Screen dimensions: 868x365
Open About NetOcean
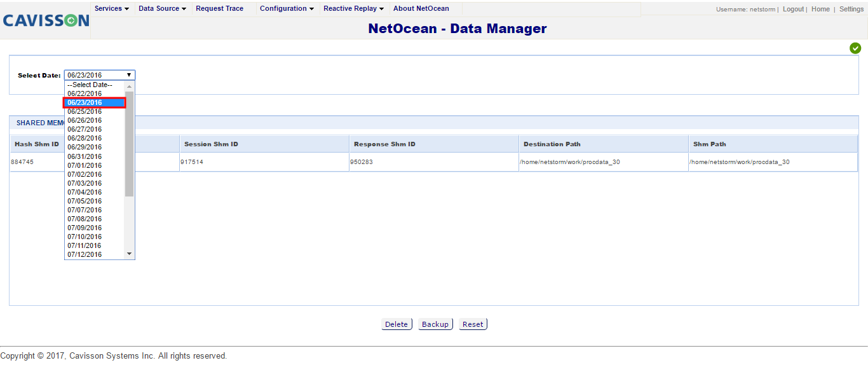tap(421, 9)
